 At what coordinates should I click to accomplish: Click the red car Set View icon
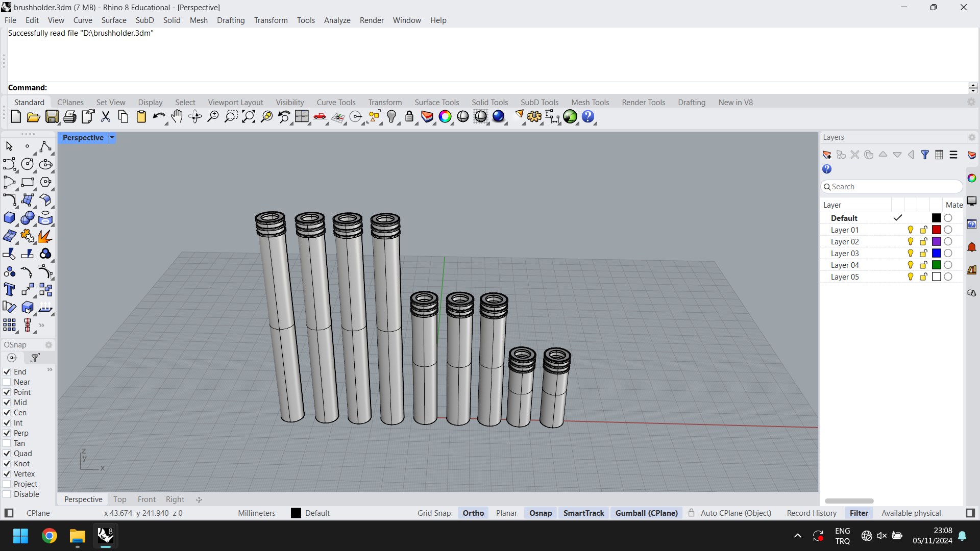pos(320,117)
